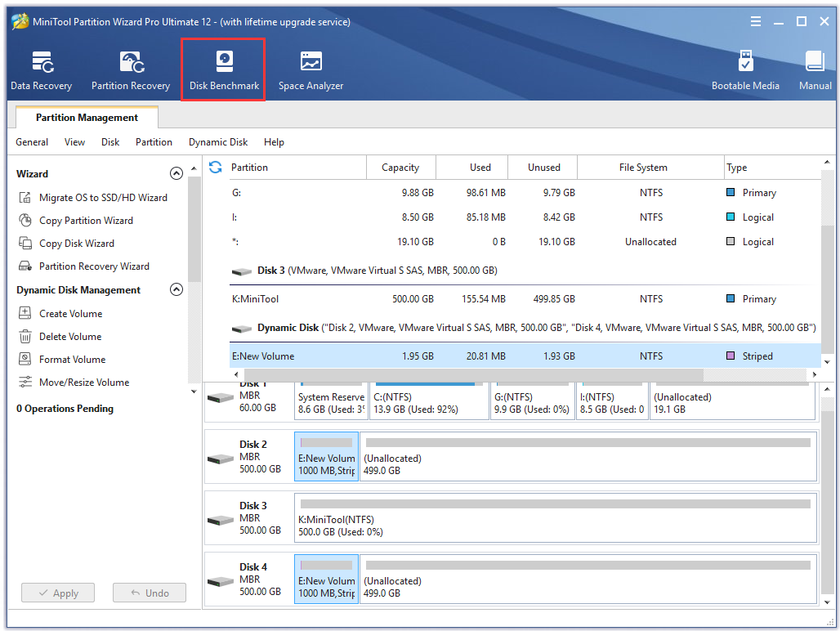The width and height of the screenshot is (840, 631).
Task: Click the Logical color swatch for I:
Action: 731,217
